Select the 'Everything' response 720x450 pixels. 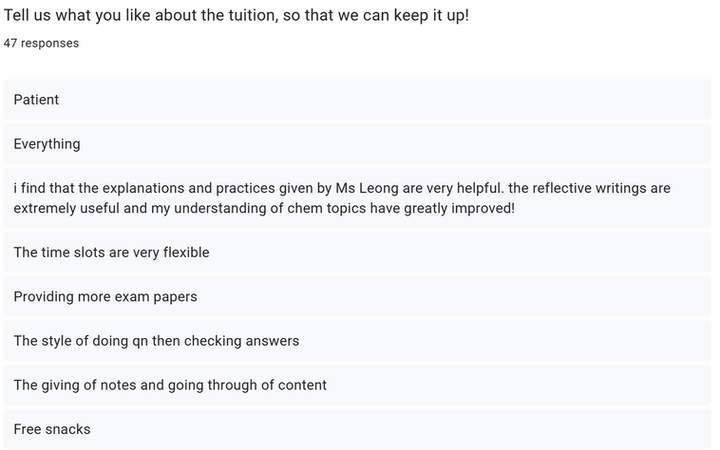tap(357, 144)
